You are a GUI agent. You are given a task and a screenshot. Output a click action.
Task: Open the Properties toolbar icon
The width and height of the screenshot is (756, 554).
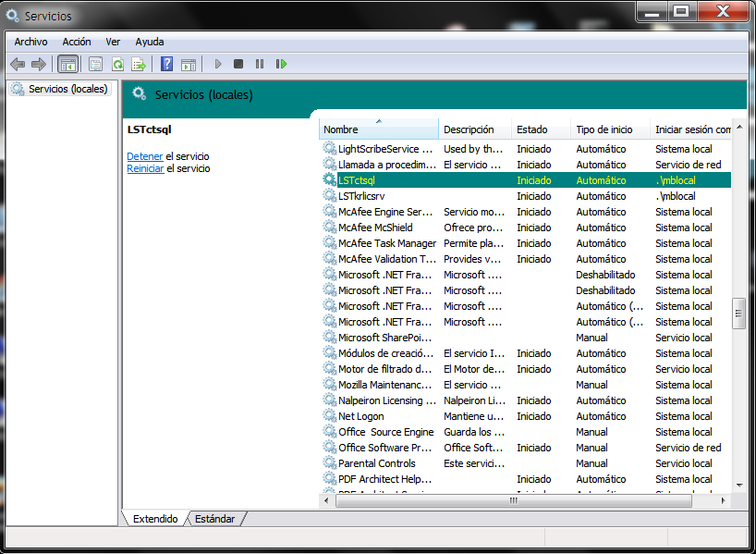[95, 64]
